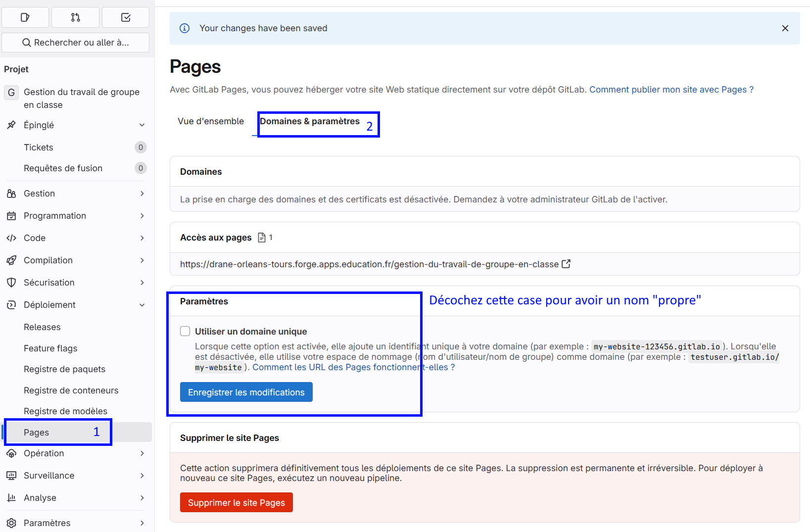Open the tickets icon in top bar
Image resolution: width=810 pixels, height=532 pixels.
click(x=25, y=18)
